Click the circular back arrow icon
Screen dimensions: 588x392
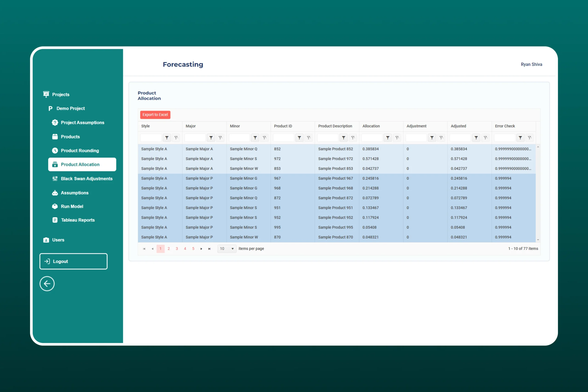pos(47,284)
